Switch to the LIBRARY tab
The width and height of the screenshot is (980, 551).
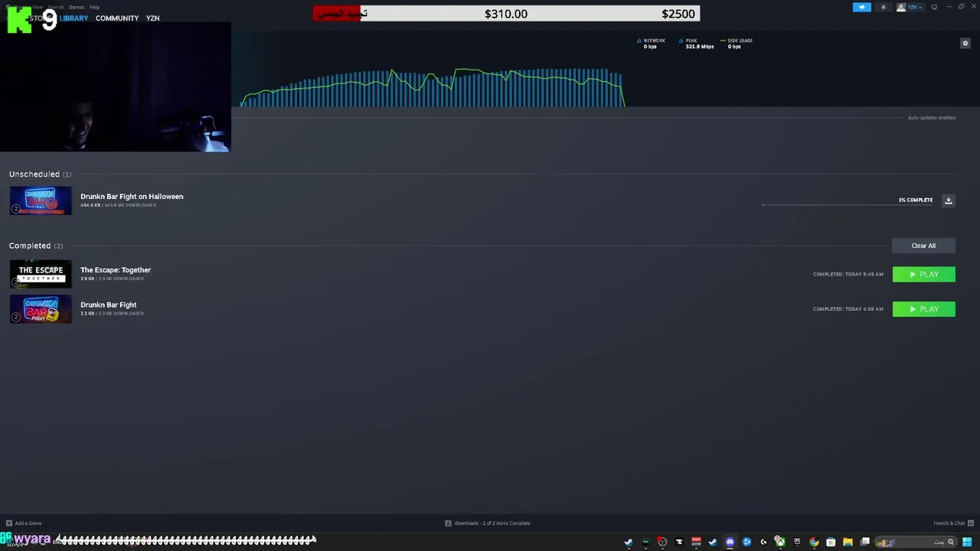coord(73,18)
